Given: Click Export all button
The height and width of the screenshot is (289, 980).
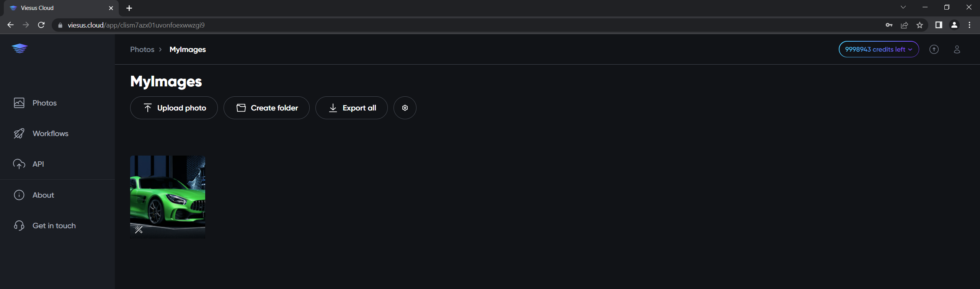Looking at the screenshot, I should tap(351, 108).
